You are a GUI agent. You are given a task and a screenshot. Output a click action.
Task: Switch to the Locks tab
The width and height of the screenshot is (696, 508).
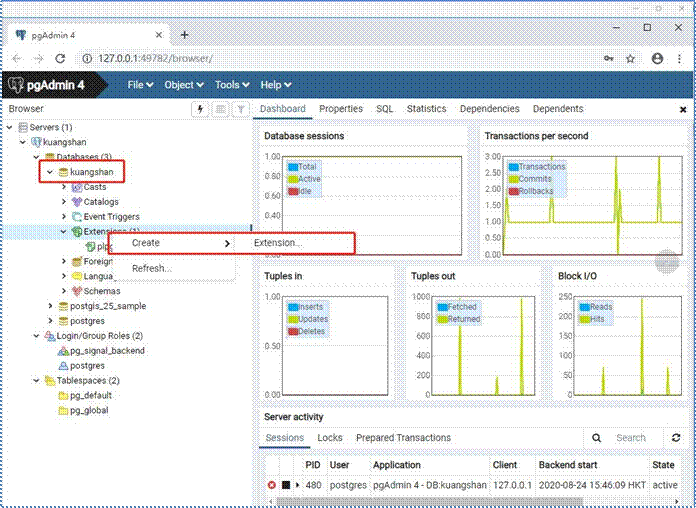[x=330, y=438]
